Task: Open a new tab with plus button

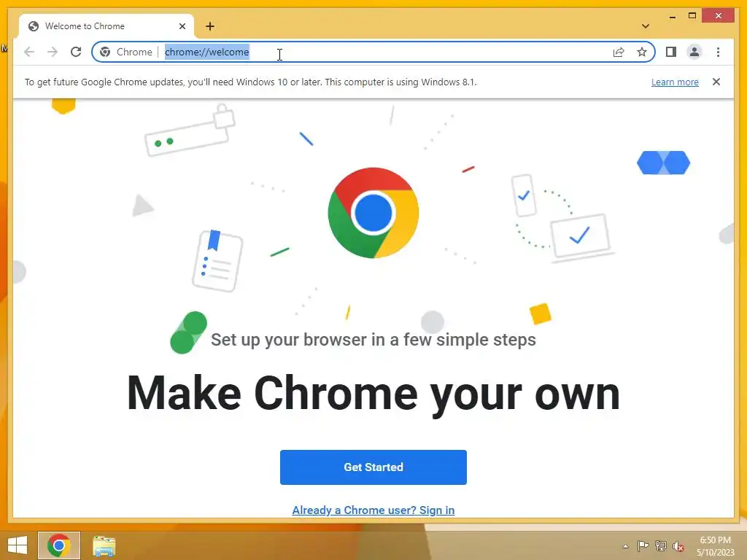Action: [210, 26]
